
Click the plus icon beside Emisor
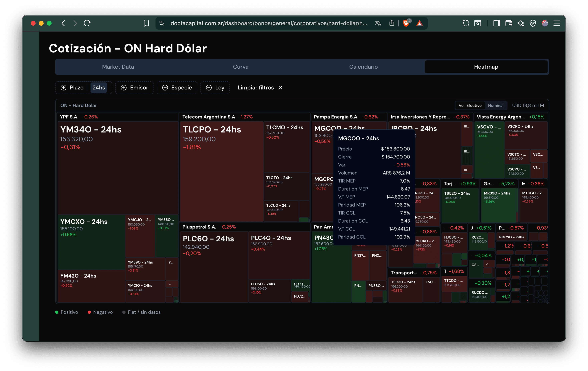tap(124, 88)
